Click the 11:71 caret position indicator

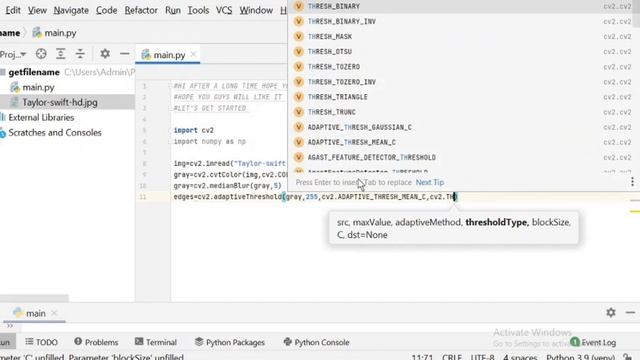click(x=422, y=356)
